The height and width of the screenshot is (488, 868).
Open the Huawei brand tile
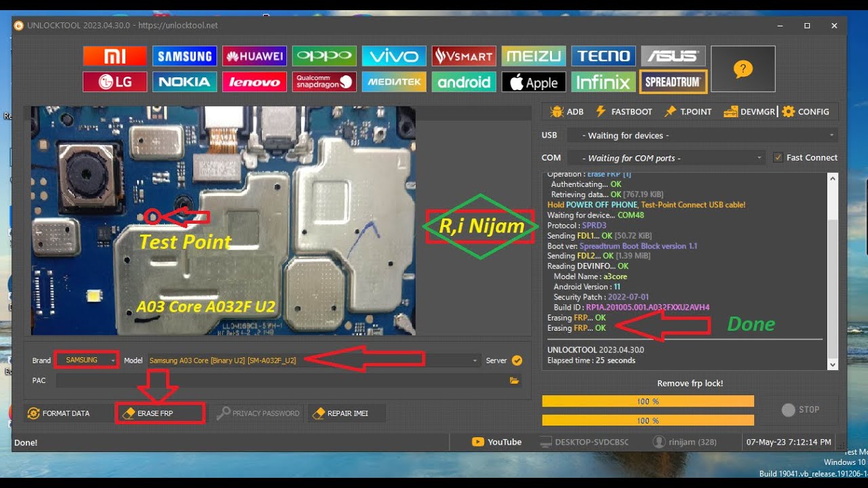pyautogui.click(x=254, y=56)
